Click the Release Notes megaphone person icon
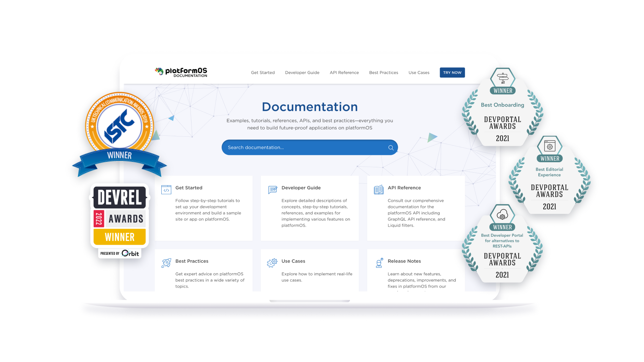Screen dimensions: 644x362 [379, 263]
